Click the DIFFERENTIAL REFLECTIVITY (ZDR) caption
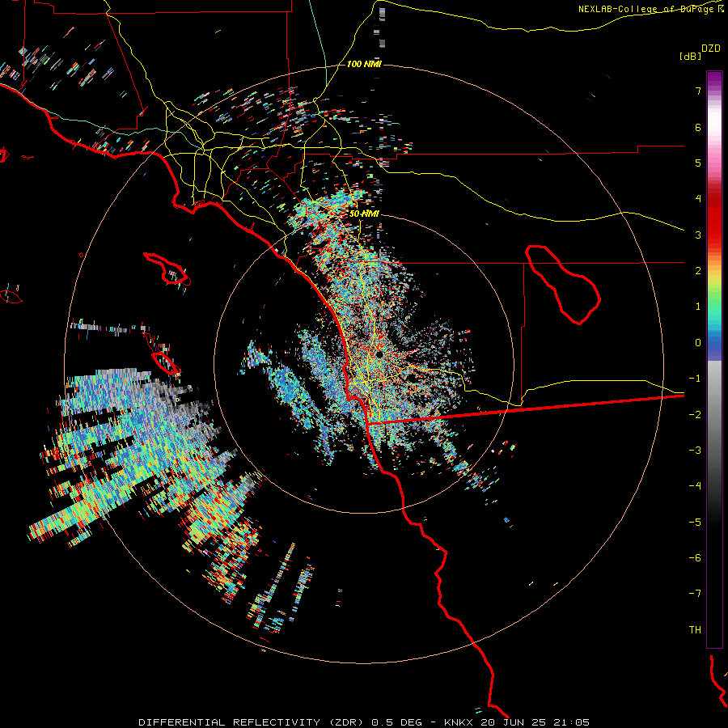Image resolution: width=728 pixels, height=728 pixels. (252, 722)
